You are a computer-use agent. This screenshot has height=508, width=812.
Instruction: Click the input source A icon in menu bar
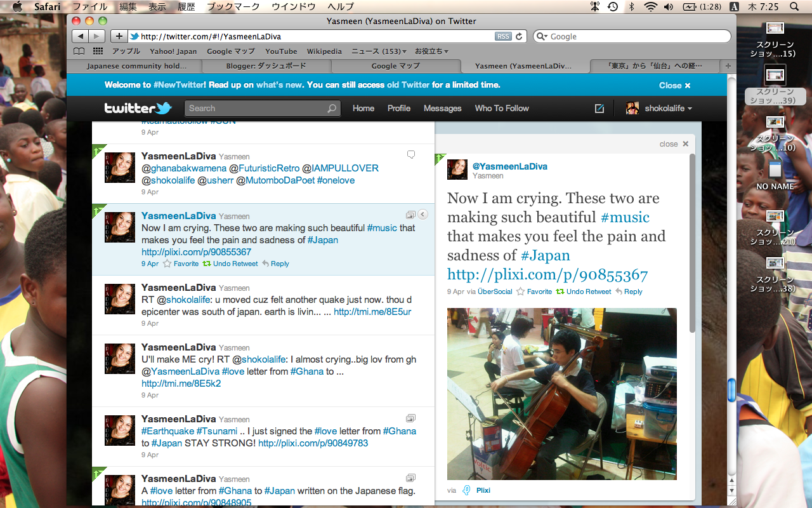point(734,6)
